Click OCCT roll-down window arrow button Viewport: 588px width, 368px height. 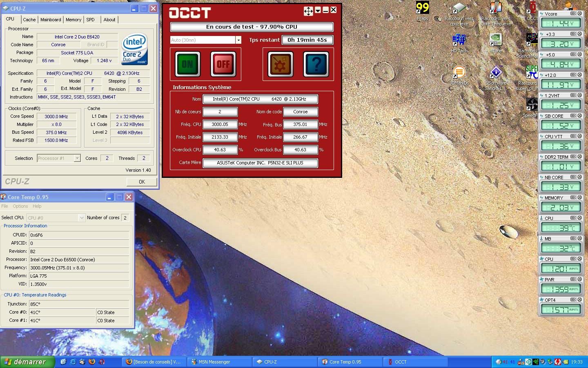[318, 10]
